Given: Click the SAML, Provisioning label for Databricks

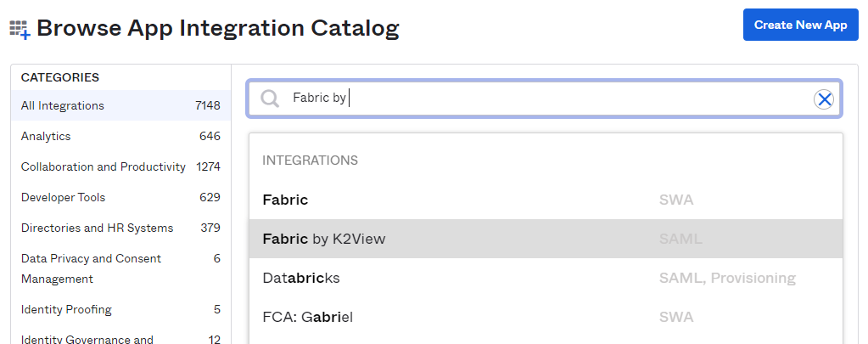Looking at the screenshot, I should (x=727, y=278).
